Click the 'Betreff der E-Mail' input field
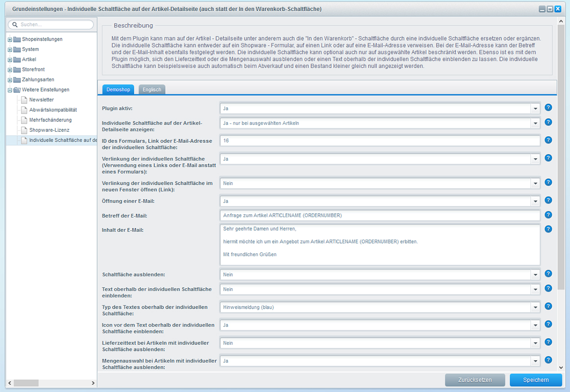570x392 pixels. coord(380,216)
